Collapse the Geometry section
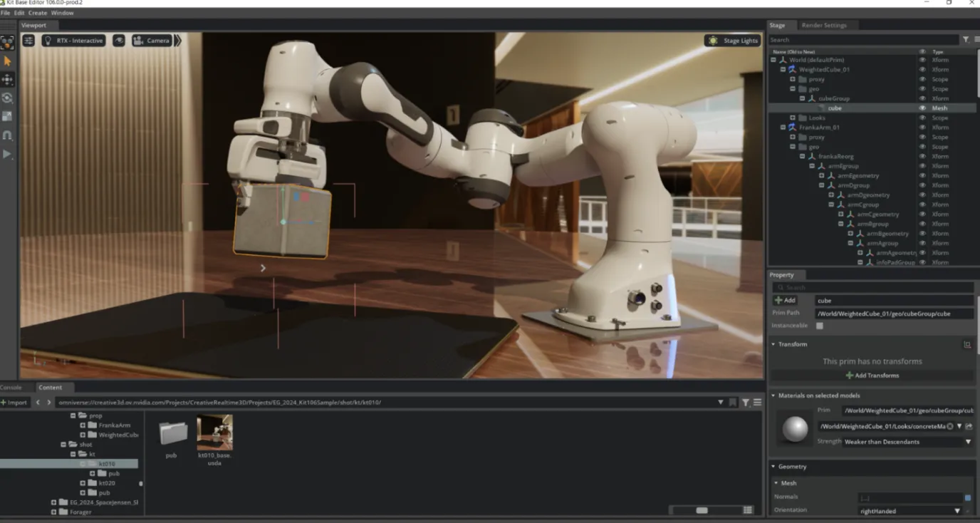 tap(774, 467)
